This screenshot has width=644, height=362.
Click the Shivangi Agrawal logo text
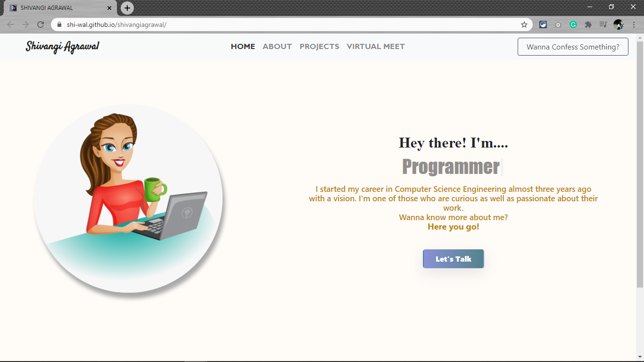[62, 47]
